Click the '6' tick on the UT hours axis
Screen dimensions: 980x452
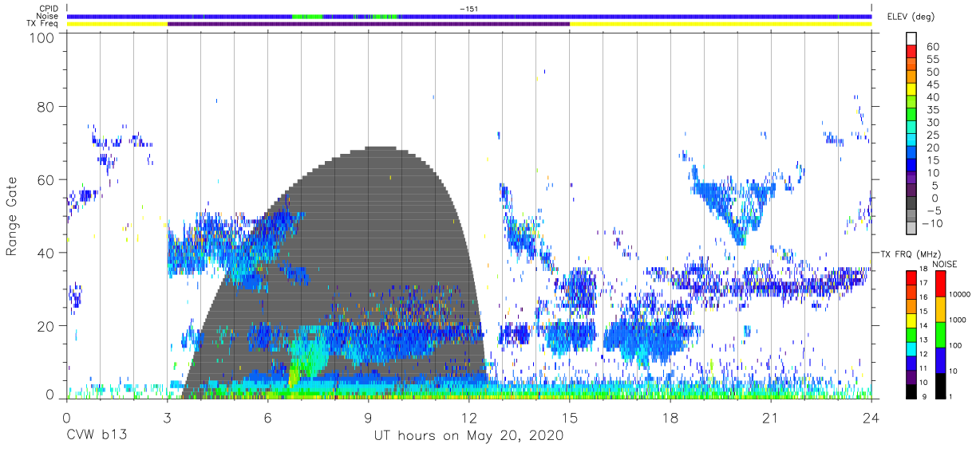(267, 419)
